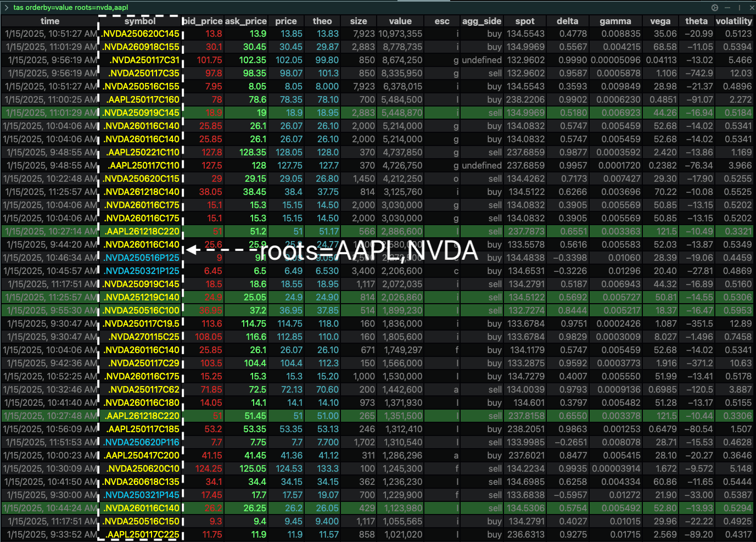Select put symbol .NVDA250321P125
The height and width of the screenshot is (542, 756).
pos(141,271)
